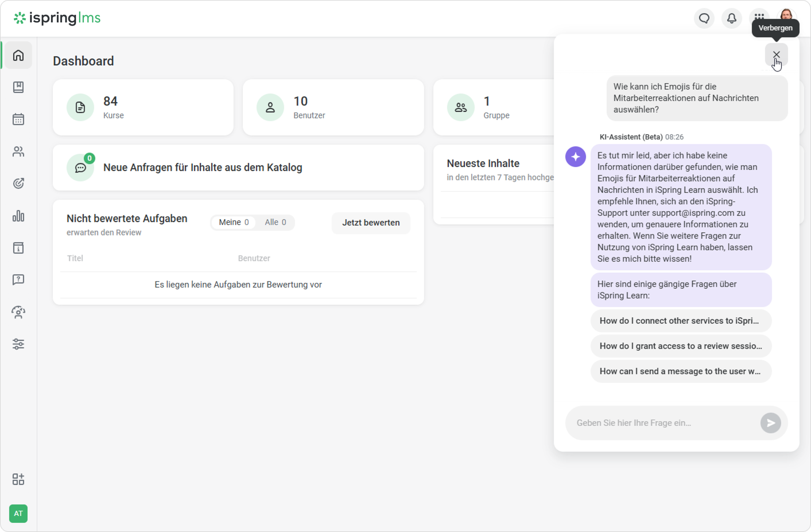Viewport: 811px width, 532px height.
Task: Click the chat question input field
Action: [x=661, y=423]
